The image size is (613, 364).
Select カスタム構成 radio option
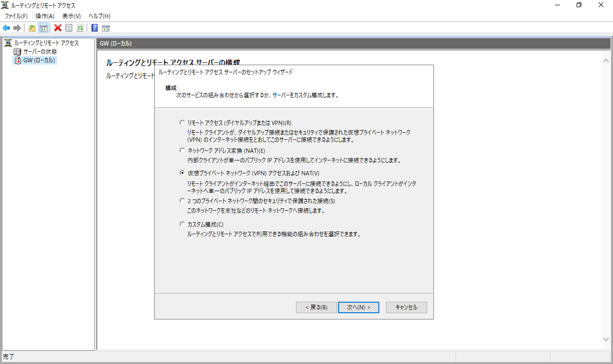[182, 224]
